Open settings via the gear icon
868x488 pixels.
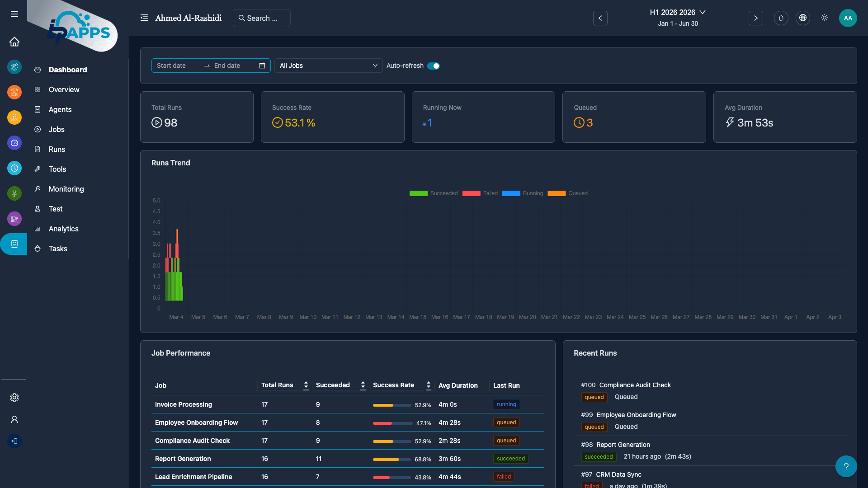click(14, 398)
